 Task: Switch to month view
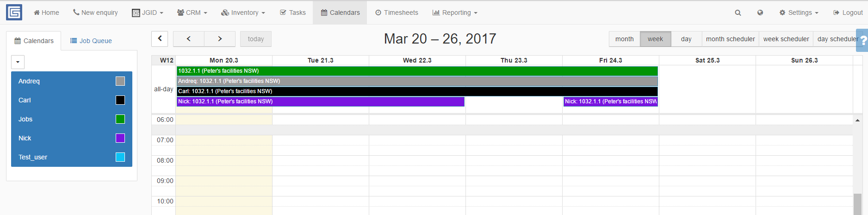(x=625, y=39)
